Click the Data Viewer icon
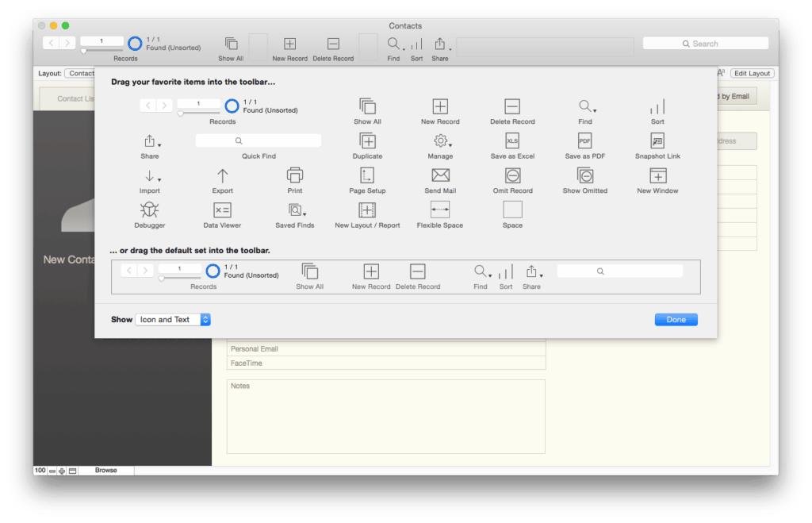 [x=222, y=210]
